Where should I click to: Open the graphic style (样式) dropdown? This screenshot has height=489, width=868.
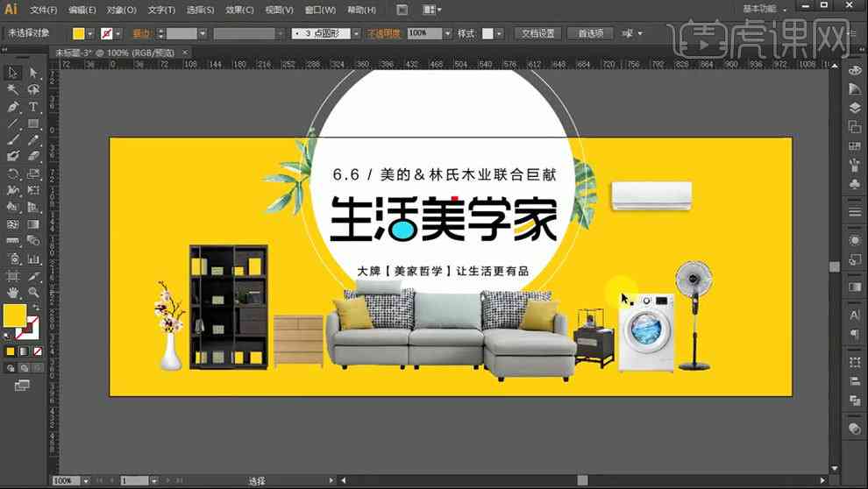[500, 34]
